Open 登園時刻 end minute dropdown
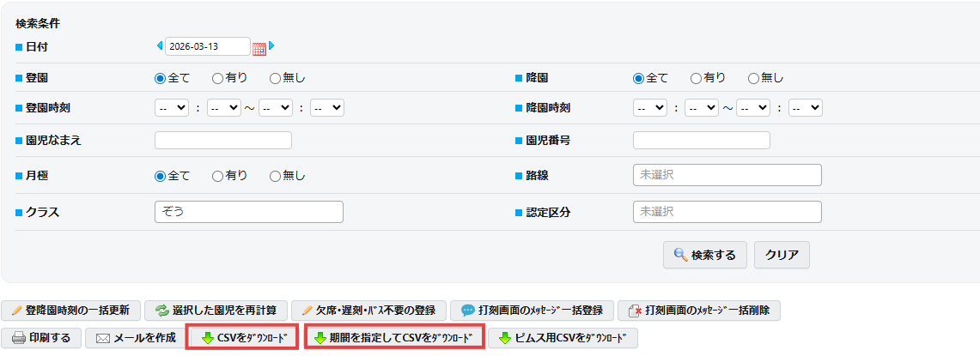 [x=327, y=108]
